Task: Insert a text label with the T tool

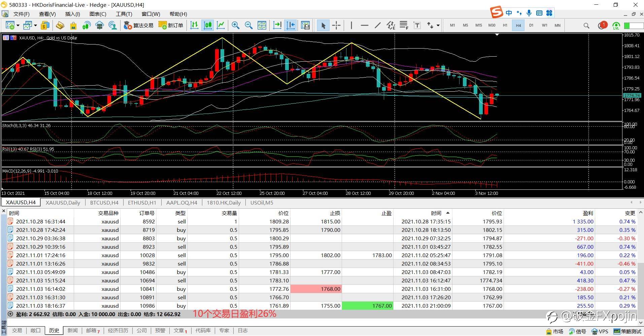Action: pyautogui.click(x=417, y=25)
